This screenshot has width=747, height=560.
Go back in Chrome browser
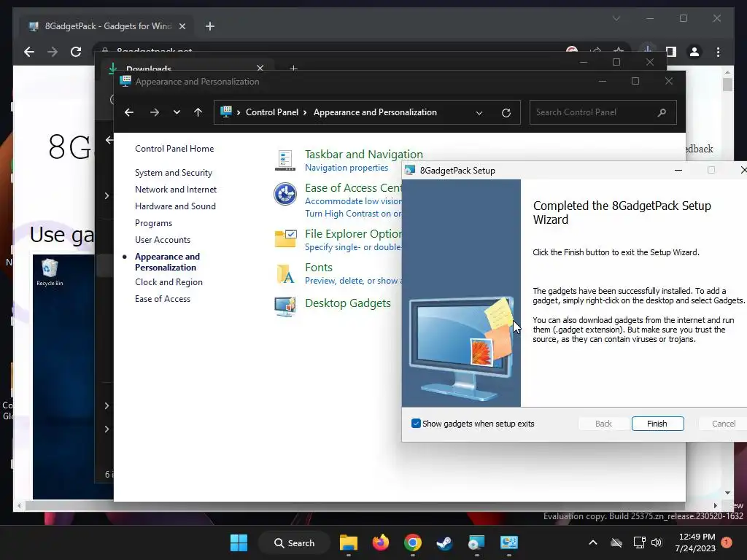[x=29, y=52]
